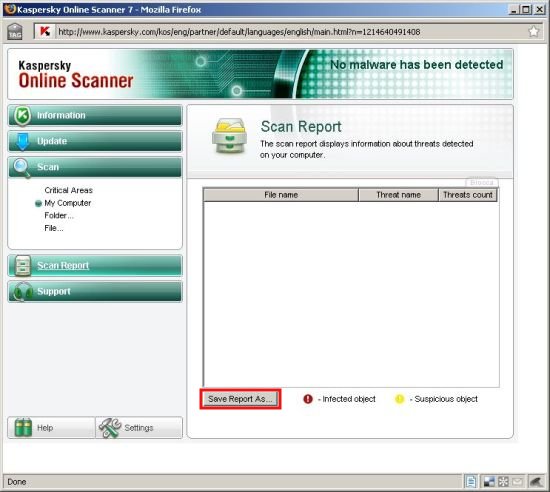Switch to the Scan Report sidebar section
The image size is (550, 492).
click(x=95, y=265)
